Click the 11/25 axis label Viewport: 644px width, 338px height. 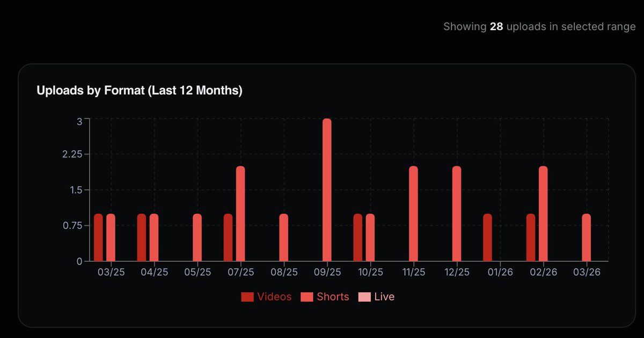coord(414,272)
